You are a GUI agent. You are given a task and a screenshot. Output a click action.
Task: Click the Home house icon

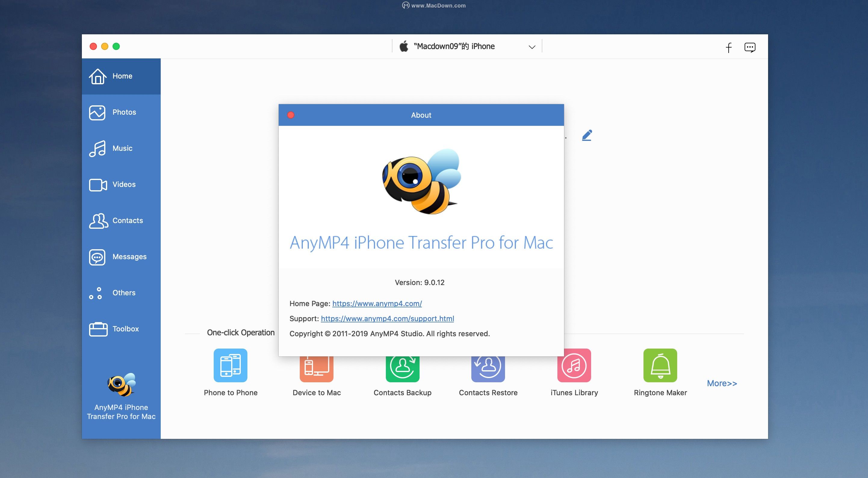(98, 76)
